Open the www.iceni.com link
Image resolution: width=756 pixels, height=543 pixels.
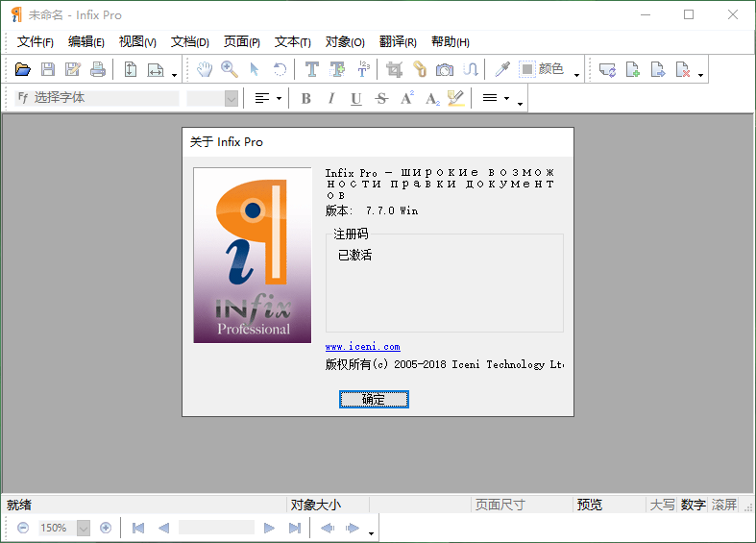(x=362, y=346)
